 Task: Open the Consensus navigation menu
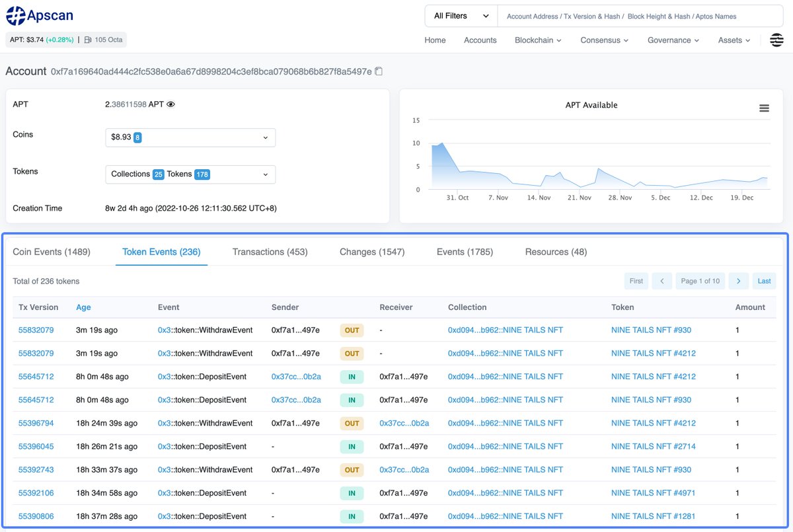coord(604,40)
